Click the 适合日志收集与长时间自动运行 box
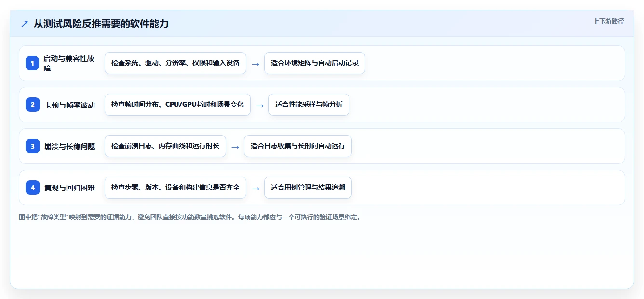This screenshot has width=644, height=299. 298,146
